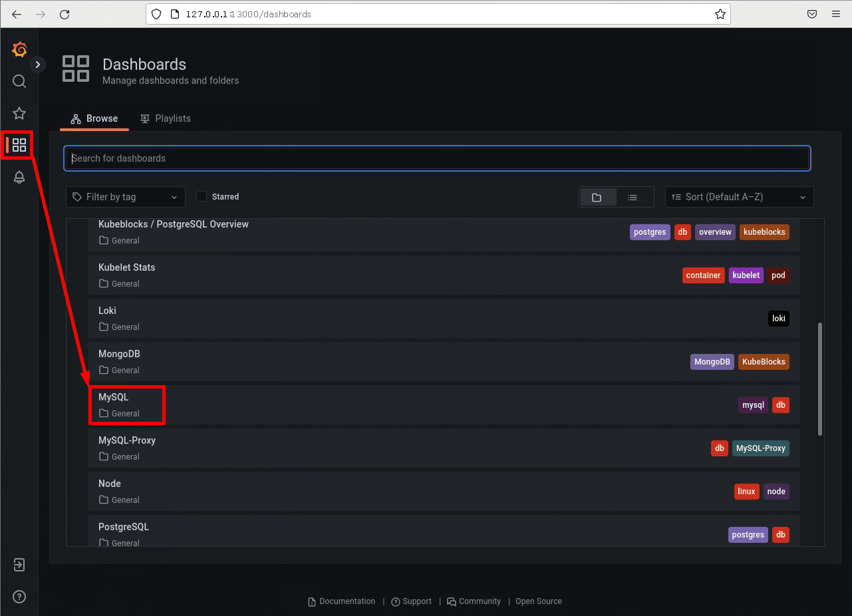Click the orange KubeBlocks tag in MongoDB row
852x616 pixels.
pyautogui.click(x=764, y=362)
